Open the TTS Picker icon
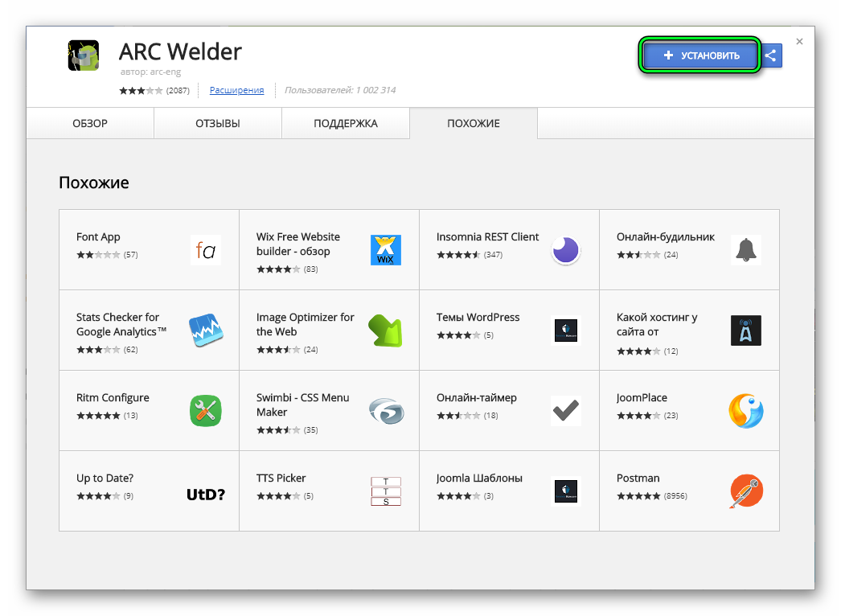Viewport: 841px width, 616px height. point(386,491)
